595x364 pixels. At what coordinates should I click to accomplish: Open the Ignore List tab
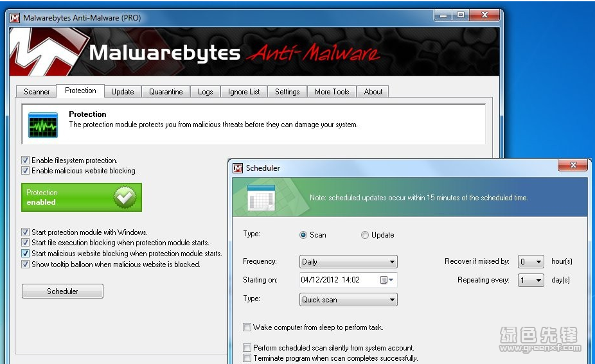tap(244, 91)
